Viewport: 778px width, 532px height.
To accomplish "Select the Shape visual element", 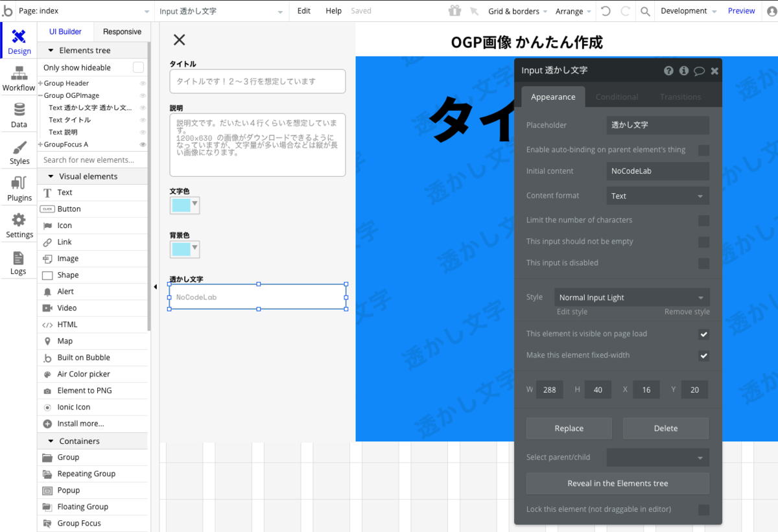I will 93,275.
